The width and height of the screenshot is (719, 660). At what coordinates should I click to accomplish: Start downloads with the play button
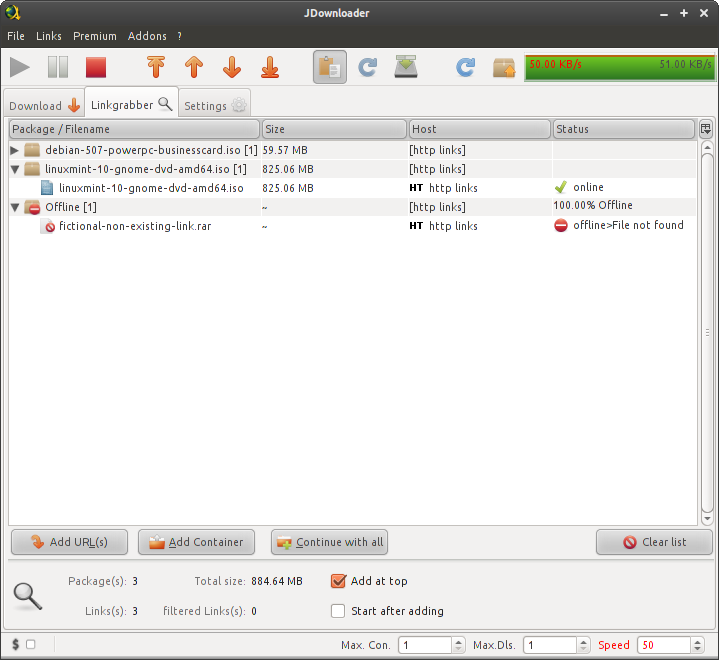click(x=20, y=67)
